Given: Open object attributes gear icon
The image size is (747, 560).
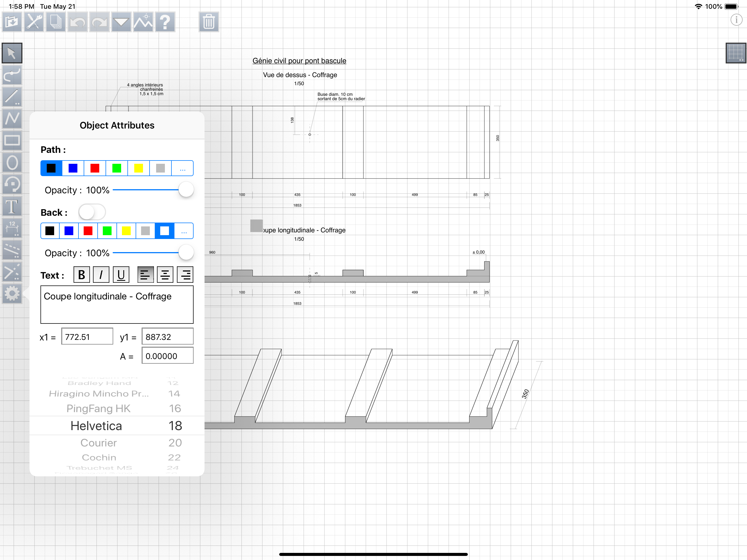Looking at the screenshot, I should [12, 293].
